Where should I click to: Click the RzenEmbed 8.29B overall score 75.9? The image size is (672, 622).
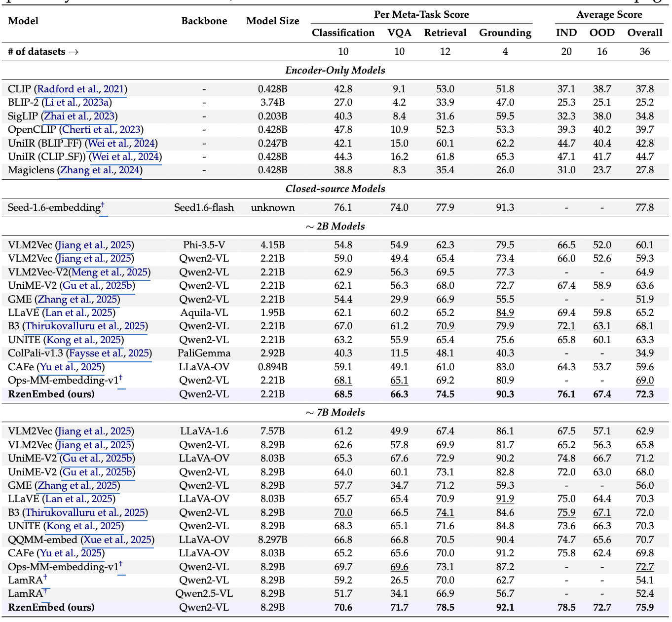click(x=644, y=608)
